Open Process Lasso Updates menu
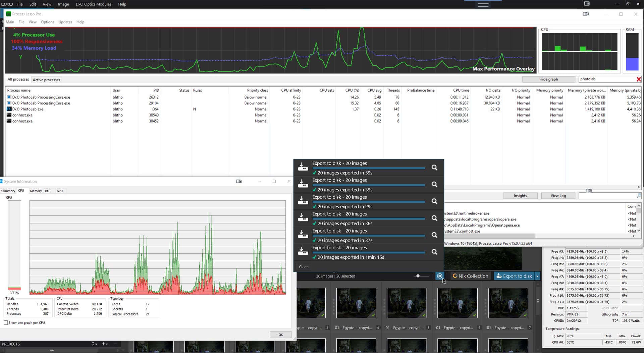This screenshot has height=353, width=644. click(65, 22)
